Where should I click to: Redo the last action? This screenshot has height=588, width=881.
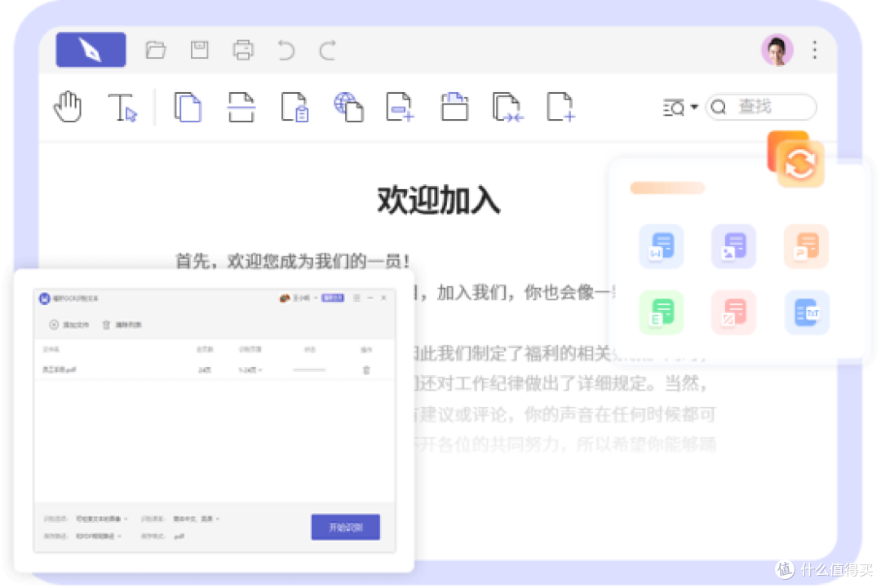(x=328, y=50)
